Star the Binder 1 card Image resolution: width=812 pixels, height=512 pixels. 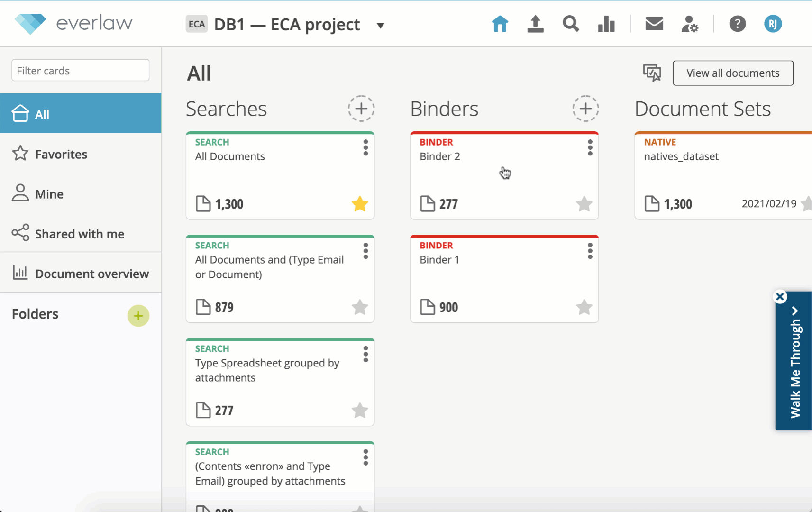(584, 307)
